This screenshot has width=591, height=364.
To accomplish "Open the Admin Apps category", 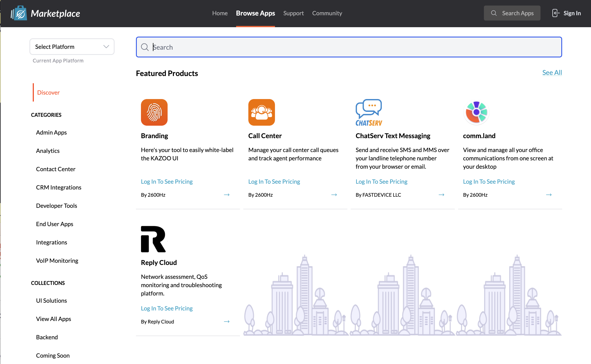I will point(51,132).
